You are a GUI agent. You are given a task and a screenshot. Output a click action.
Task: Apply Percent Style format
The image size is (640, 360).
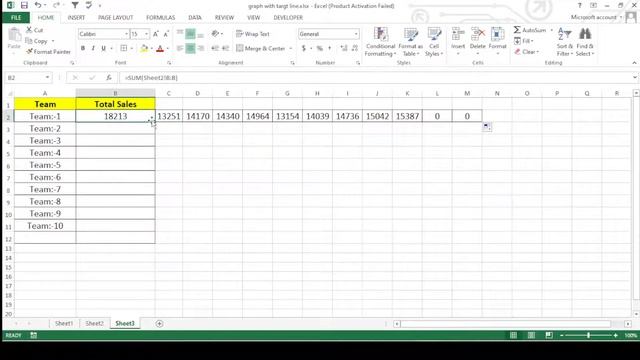pos(319,48)
